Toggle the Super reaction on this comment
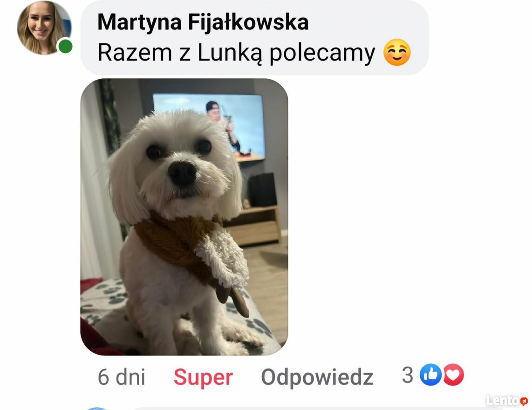Screen dimensions: 532x410 pyautogui.click(x=203, y=377)
